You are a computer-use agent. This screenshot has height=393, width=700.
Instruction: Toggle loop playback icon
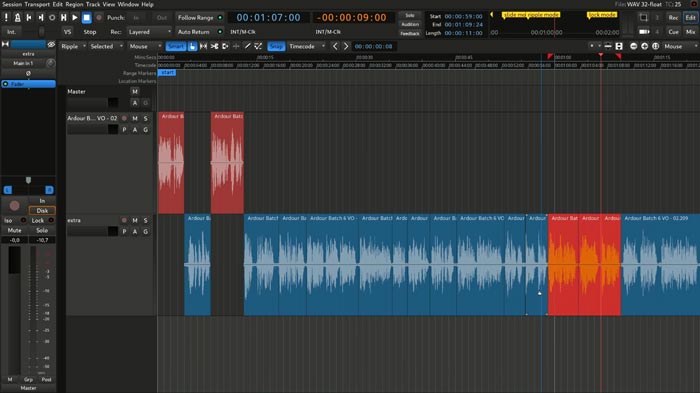[52, 17]
